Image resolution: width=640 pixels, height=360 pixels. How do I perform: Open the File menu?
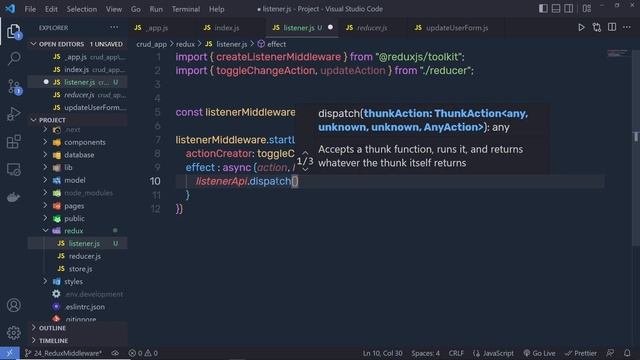point(30,9)
